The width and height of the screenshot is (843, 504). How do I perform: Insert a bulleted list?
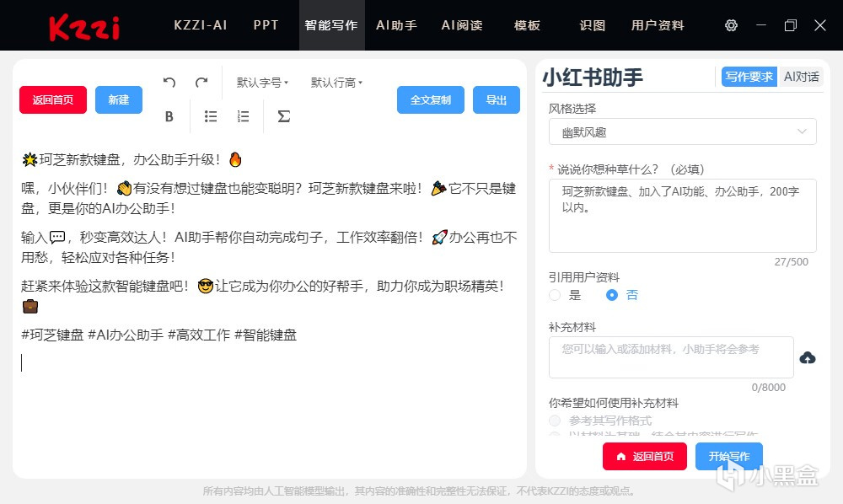tap(211, 116)
